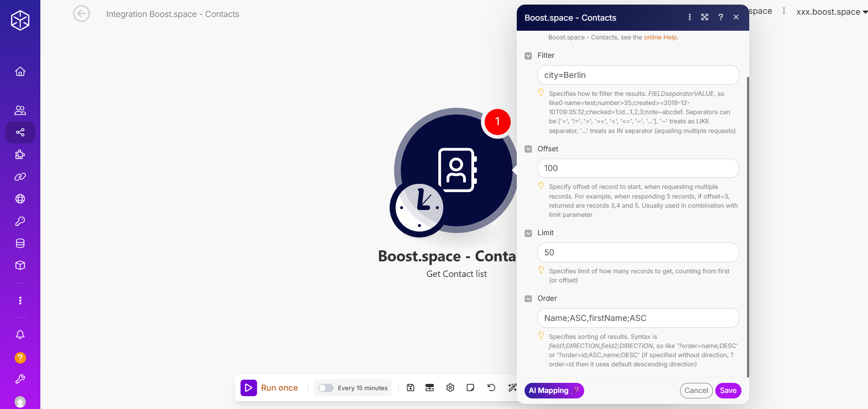Click the scenario settings gear icon
Screen dimensions: 868x409
click(450, 388)
